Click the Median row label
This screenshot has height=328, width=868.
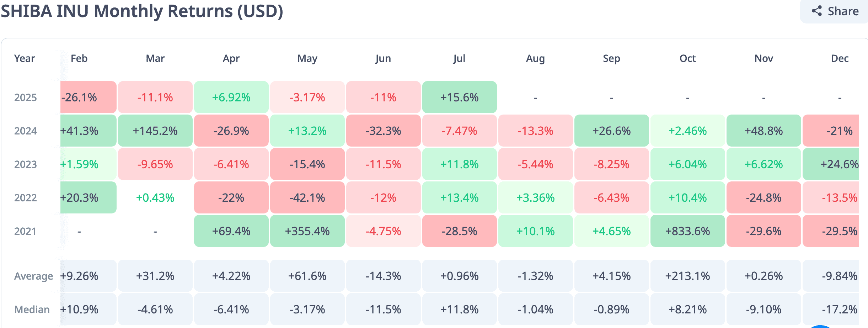(32, 310)
